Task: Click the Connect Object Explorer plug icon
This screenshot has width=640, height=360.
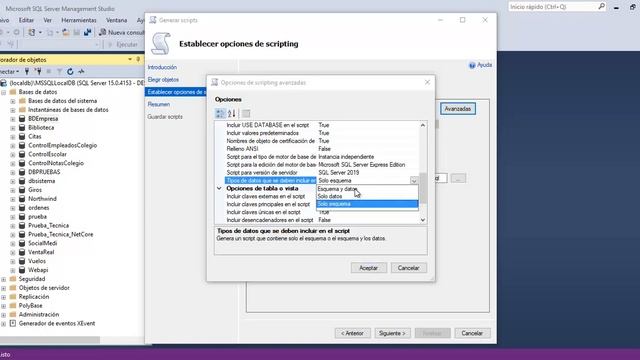Action: pyautogui.click(x=27, y=71)
